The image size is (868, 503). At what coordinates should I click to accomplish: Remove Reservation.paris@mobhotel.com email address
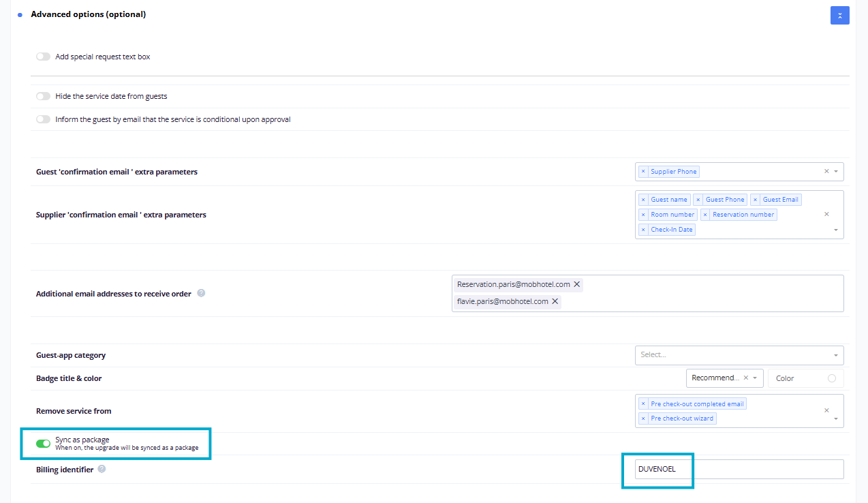(577, 284)
